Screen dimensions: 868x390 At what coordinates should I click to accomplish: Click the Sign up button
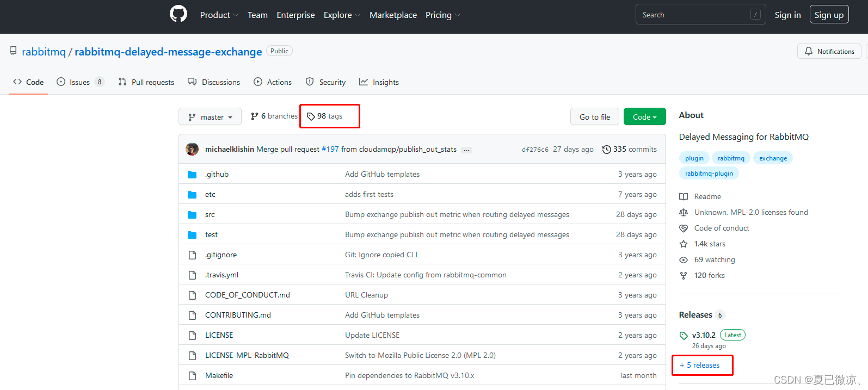(828, 15)
